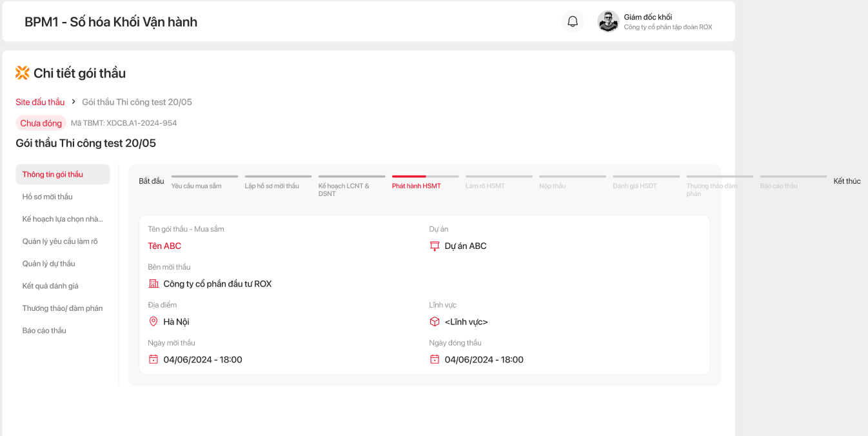868x436 pixels.
Task: Select the Hồ sơ mời thầu sidebar item
Action: (48, 197)
